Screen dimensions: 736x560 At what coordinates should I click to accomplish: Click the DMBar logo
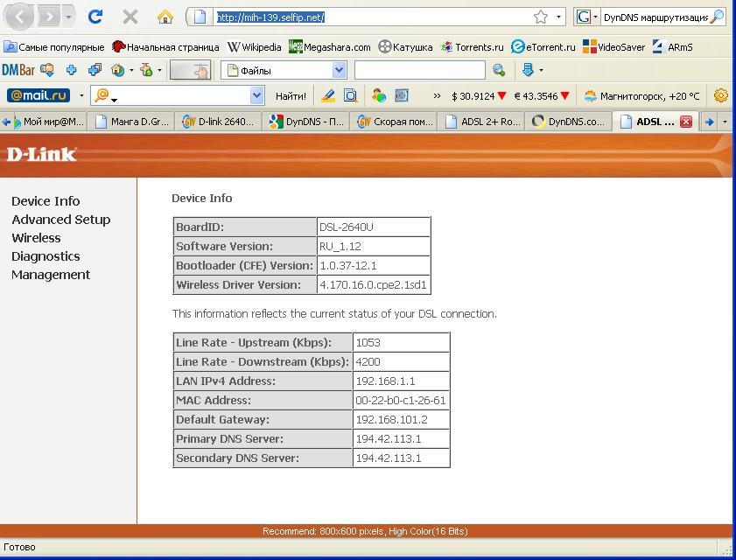tap(18, 70)
